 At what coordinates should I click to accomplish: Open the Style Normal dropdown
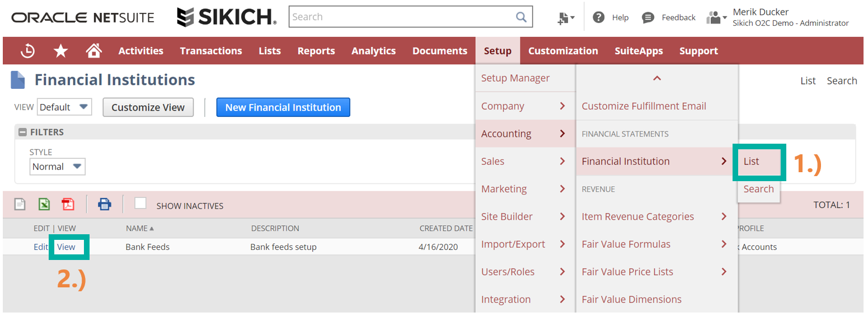(x=57, y=167)
